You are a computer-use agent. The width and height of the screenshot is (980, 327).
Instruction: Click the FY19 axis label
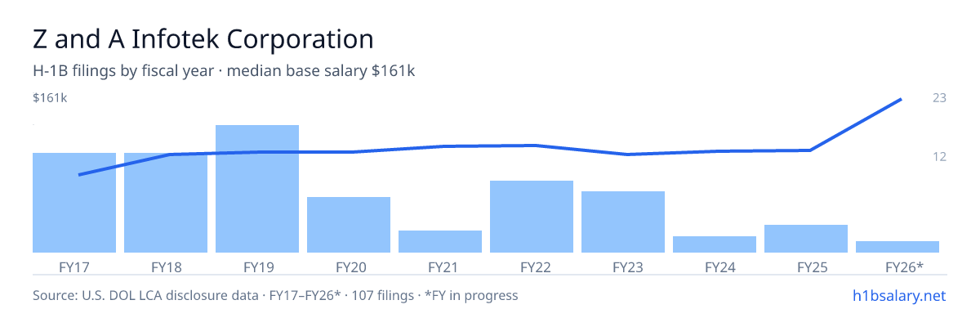pos(257,267)
